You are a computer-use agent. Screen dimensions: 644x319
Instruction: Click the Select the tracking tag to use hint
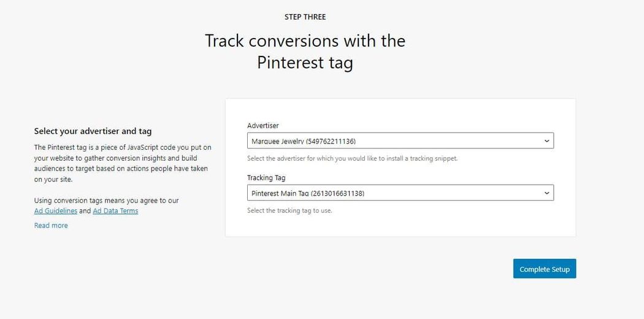pos(289,210)
